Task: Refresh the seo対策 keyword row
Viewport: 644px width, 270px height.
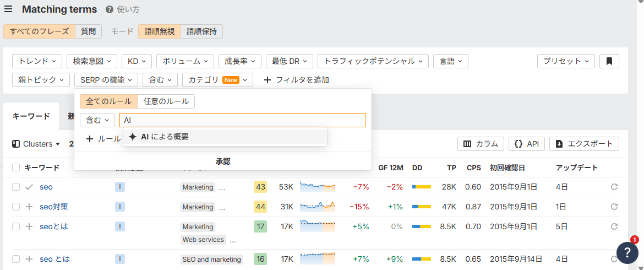Action: (x=614, y=207)
